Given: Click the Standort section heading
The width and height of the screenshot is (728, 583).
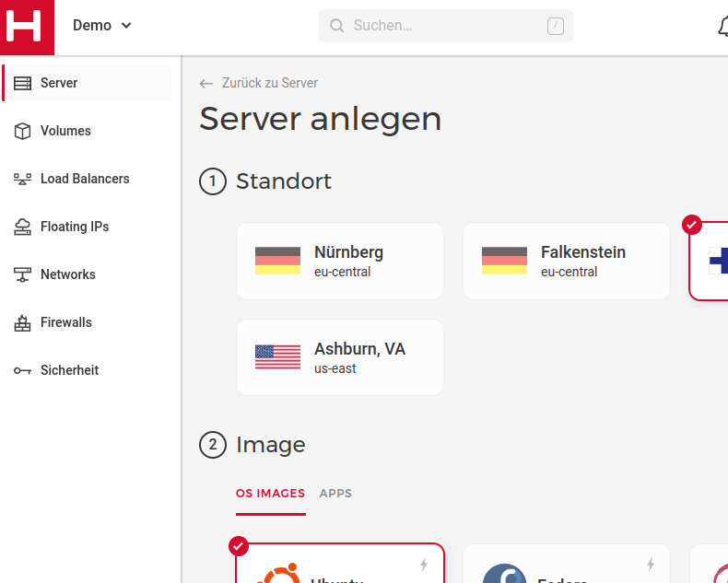Looking at the screenshot, I should pyautogui.click(x=284, y=181).
